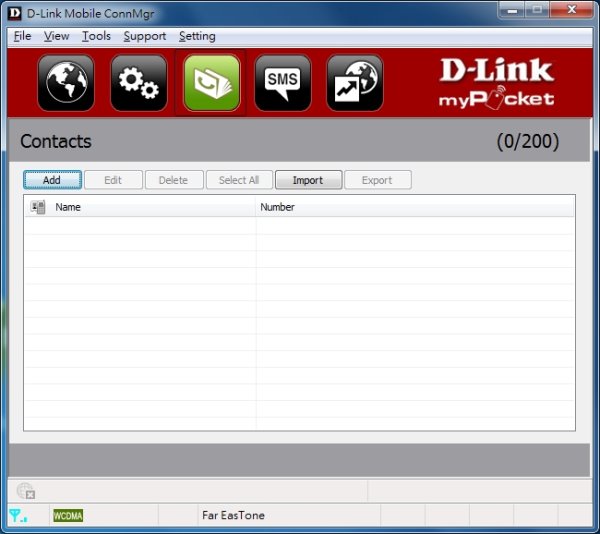Click the Export button
Viewport: 600px width, 534px height.
coord(378,180)
